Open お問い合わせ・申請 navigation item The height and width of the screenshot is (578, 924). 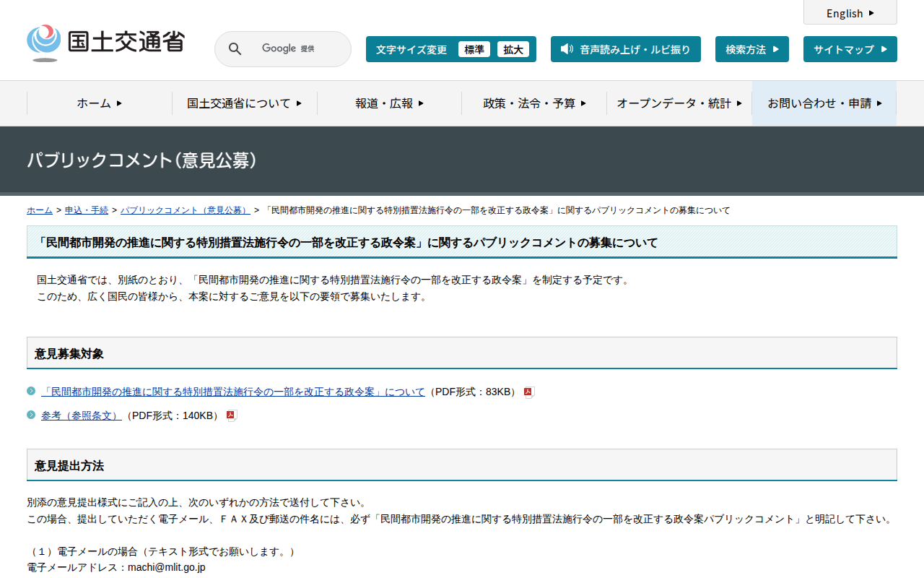(x=824, y=103)
